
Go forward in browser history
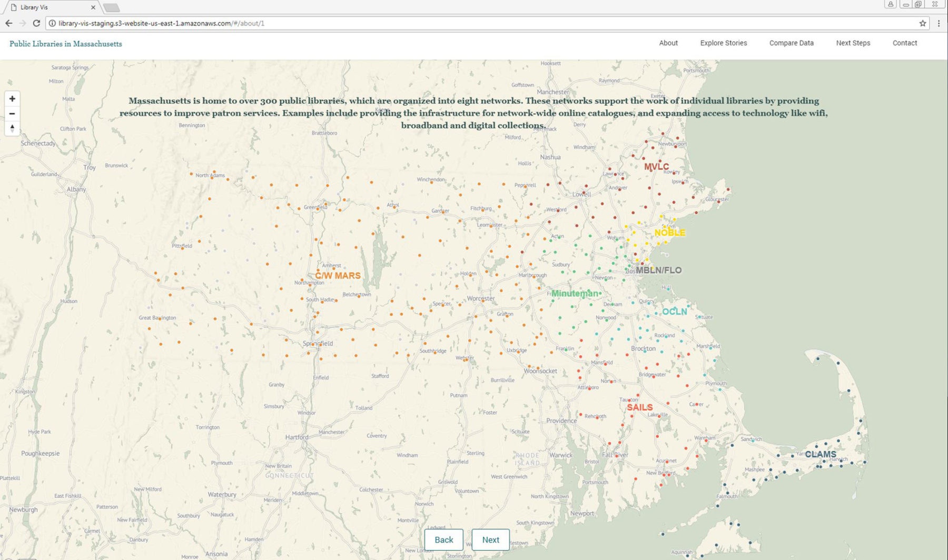tap(22, 23)
